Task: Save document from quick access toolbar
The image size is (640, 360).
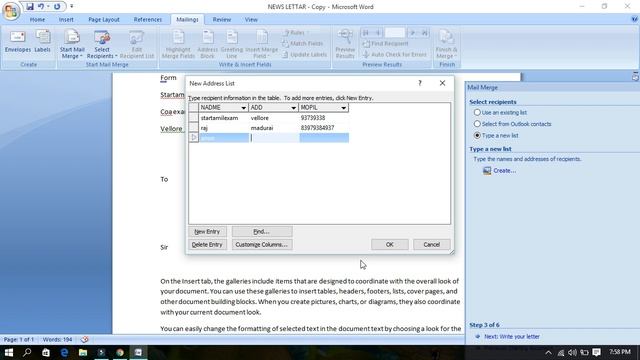Action: [x=30, y=7]
